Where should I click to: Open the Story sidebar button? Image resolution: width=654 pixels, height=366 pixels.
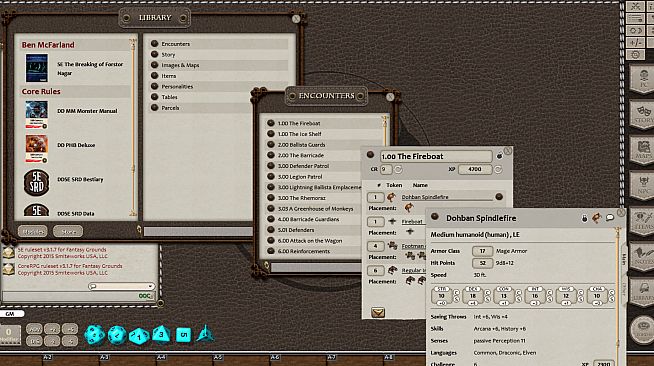[x=642, y=115]
